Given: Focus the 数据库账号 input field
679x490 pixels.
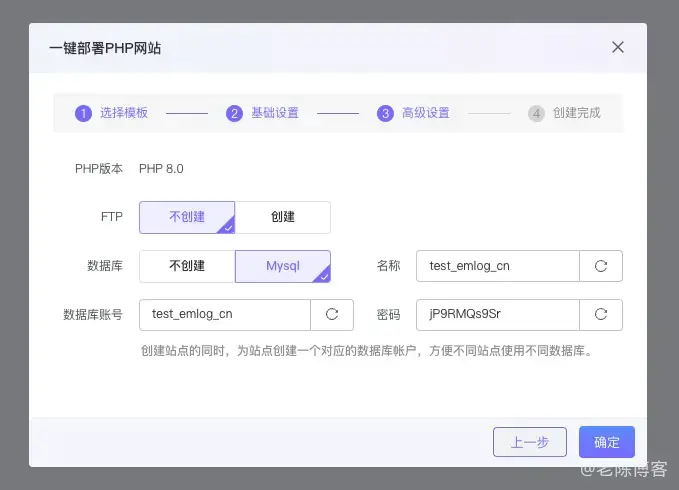Looking at the screenshot, I should click(225, 315).
